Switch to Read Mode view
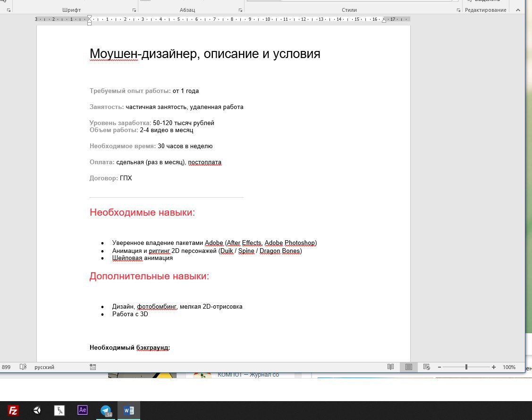 click(390, 367)
